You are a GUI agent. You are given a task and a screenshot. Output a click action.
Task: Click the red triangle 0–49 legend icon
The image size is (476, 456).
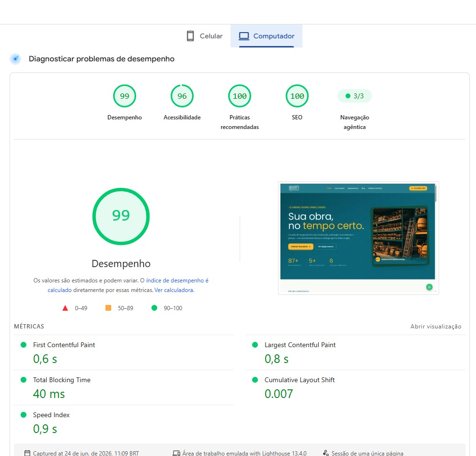point(65,308)
